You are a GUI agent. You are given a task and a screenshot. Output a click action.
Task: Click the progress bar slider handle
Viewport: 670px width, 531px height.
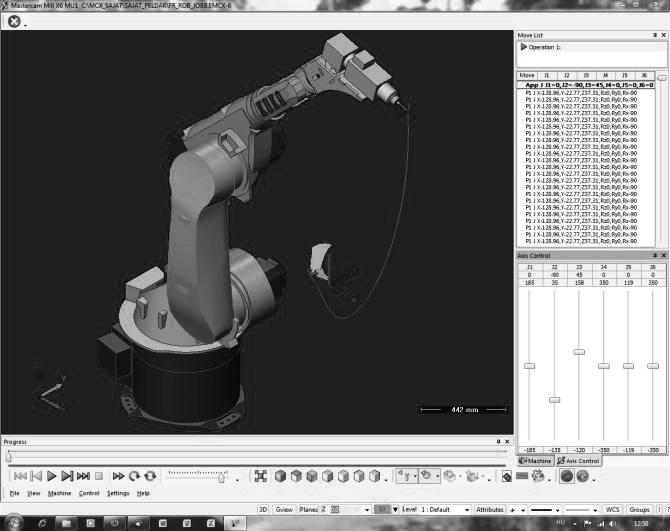pyautogui.click(x=9, y=458)
